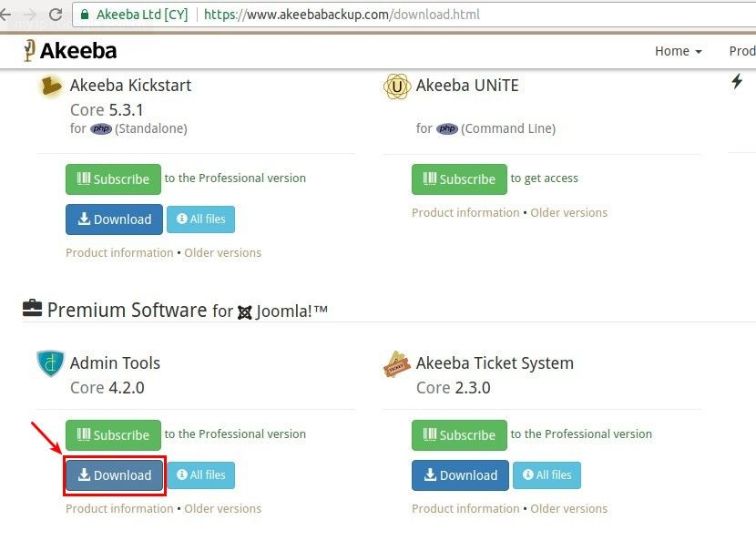View Older versions of Akeeba UNiTE
The image size is (756, 551).
coord(569,212)
